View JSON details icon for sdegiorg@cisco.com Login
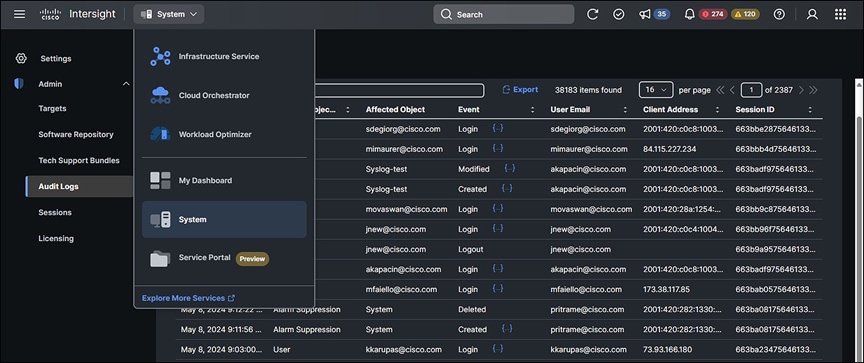The width and height of the screenshot is (864, 363). click(x=498, y=128)
